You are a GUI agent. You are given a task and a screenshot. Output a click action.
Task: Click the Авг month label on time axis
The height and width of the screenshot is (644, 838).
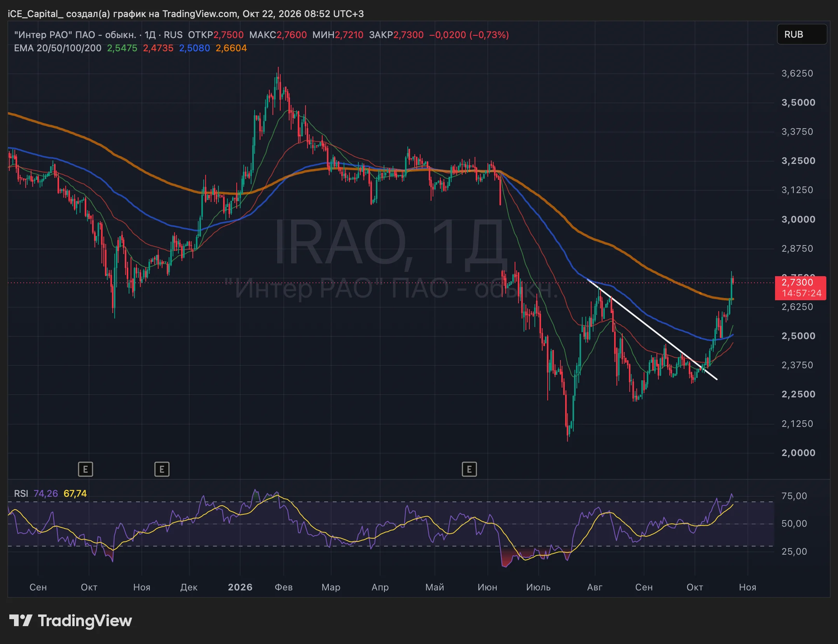click(x=595, y=587)
